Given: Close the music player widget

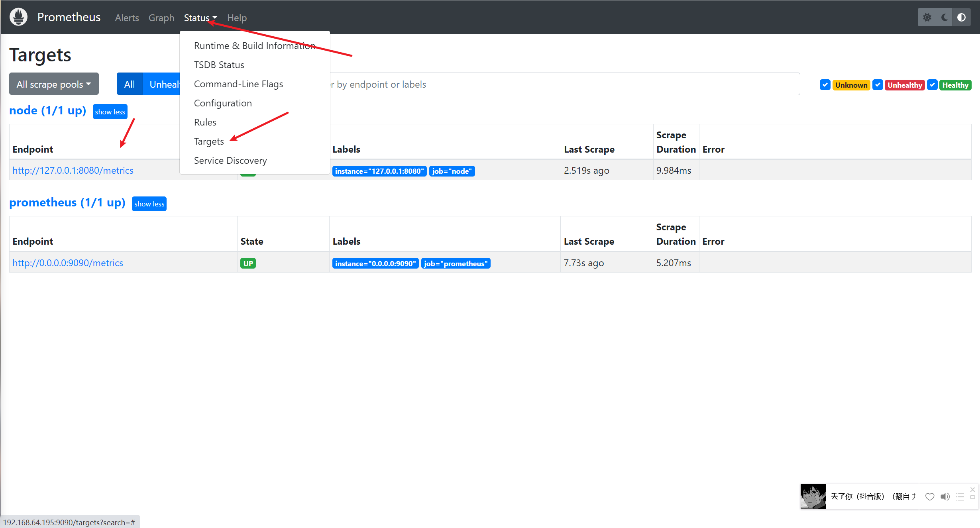Looking at the screenshot, I should click(972, 490).
